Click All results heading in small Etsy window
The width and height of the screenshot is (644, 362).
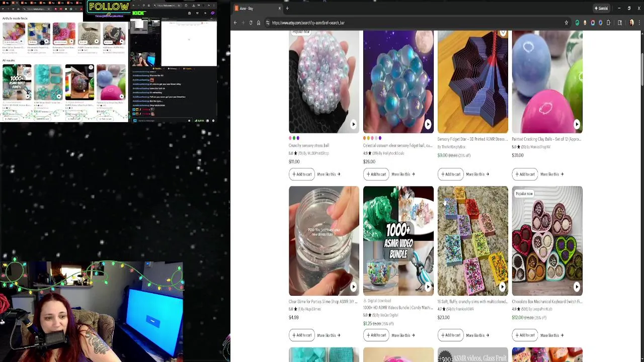pos(8,60)
